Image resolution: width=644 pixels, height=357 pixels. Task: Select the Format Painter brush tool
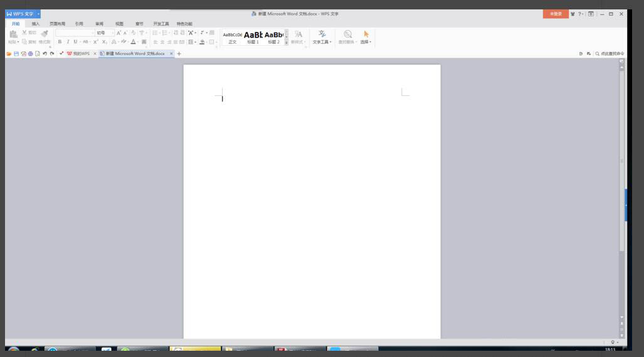(45, 34)
